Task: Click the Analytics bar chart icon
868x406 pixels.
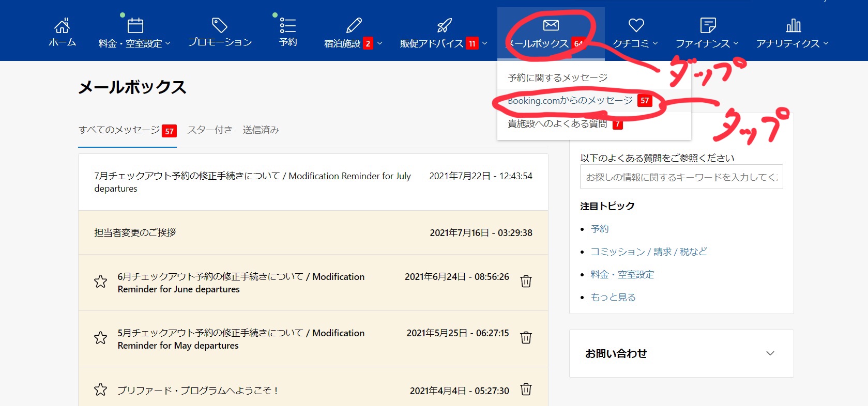Action: coord(793,25)
